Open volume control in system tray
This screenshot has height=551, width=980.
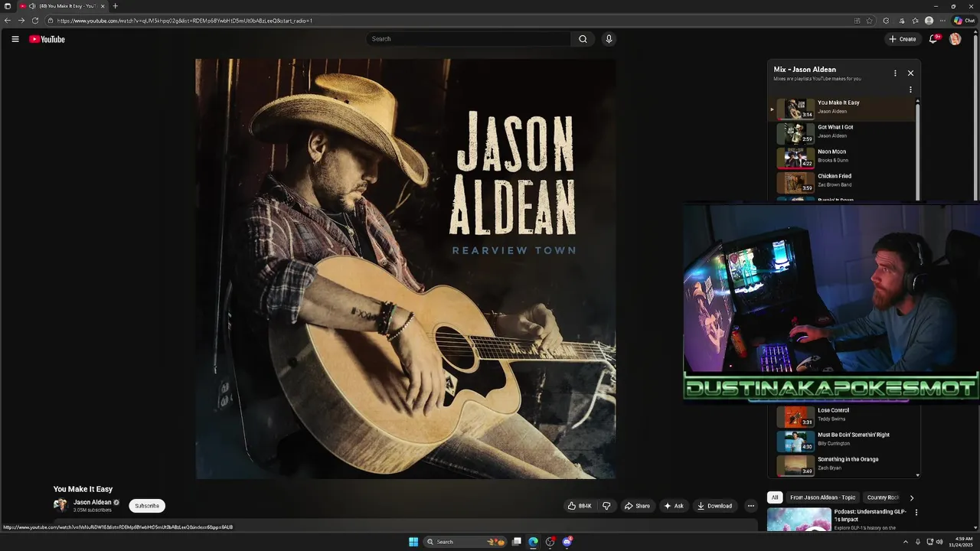pos(939,542)
